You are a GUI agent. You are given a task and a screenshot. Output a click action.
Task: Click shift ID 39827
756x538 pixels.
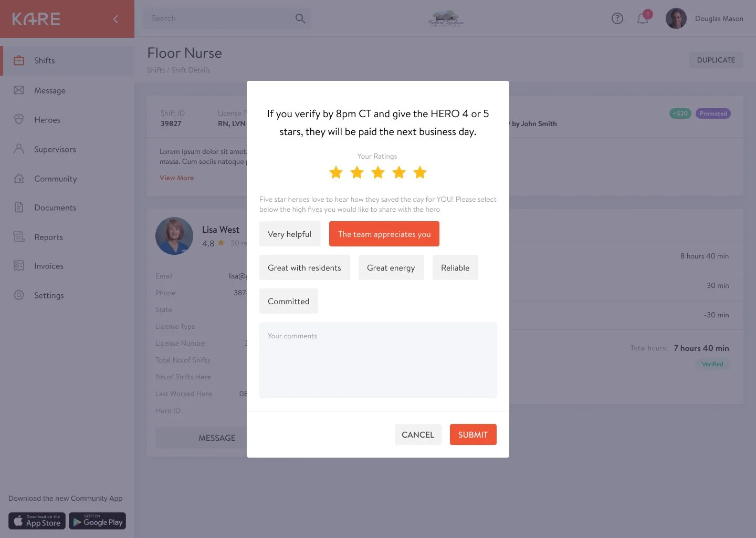pyautogui.click(x=171, y=123)
